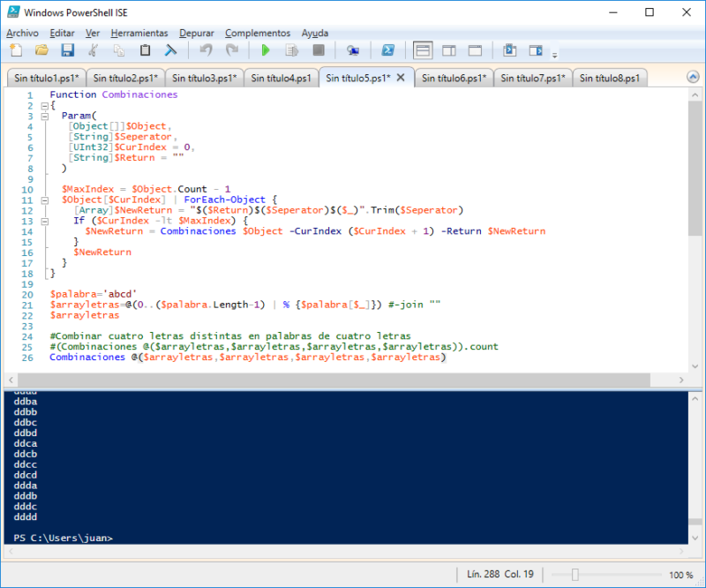
Task: Cut selected text using the scissors icon
Action: pyautogui.click(x=92, y=50)
